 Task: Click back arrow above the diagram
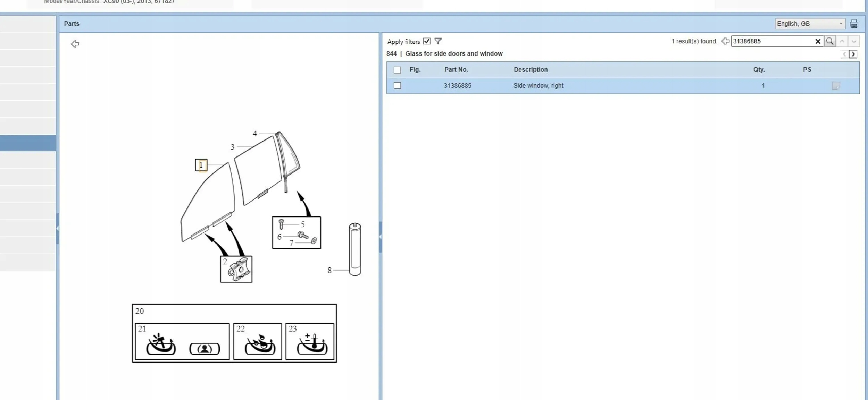click(75, 44)
